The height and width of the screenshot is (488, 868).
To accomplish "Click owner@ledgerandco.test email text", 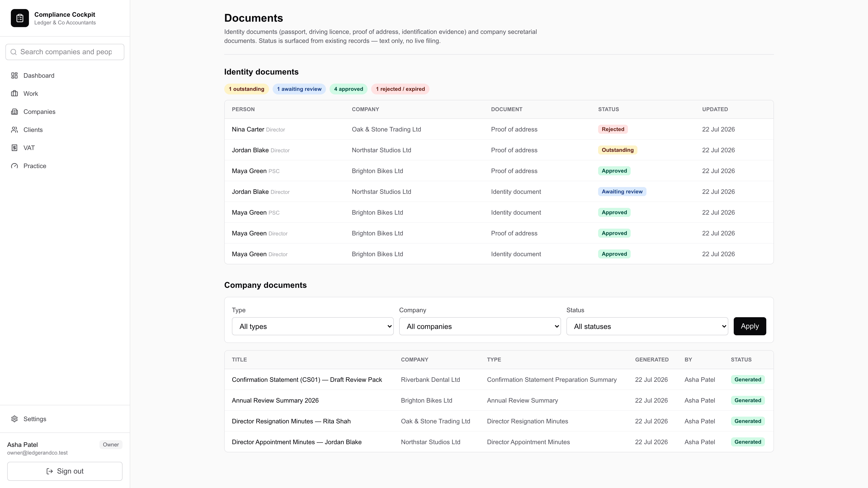I will coord(37,453).
